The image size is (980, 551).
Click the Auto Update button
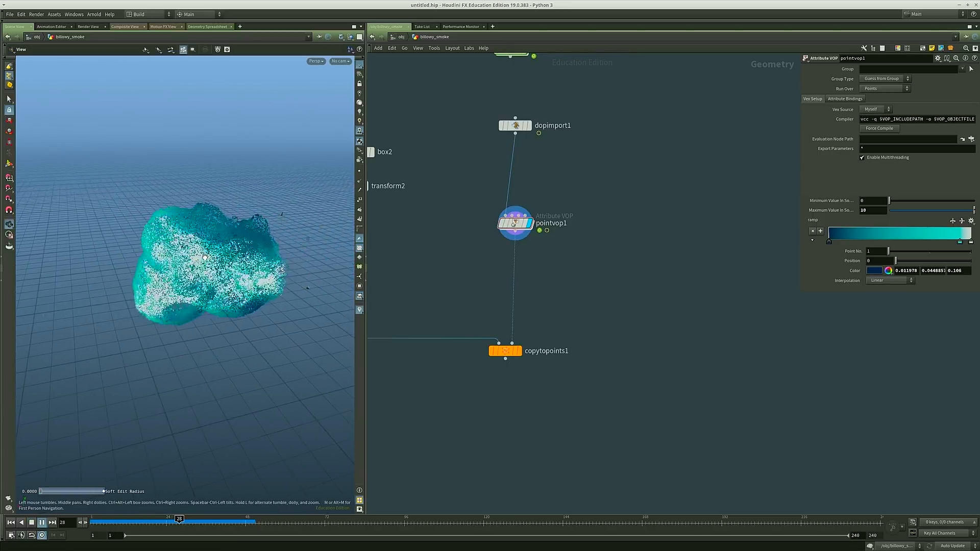952,545
